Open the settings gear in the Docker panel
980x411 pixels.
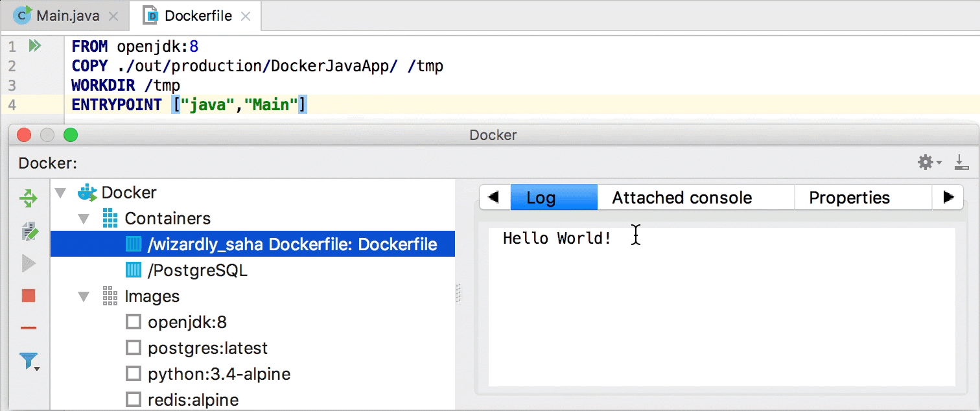(x=925, y=162)
